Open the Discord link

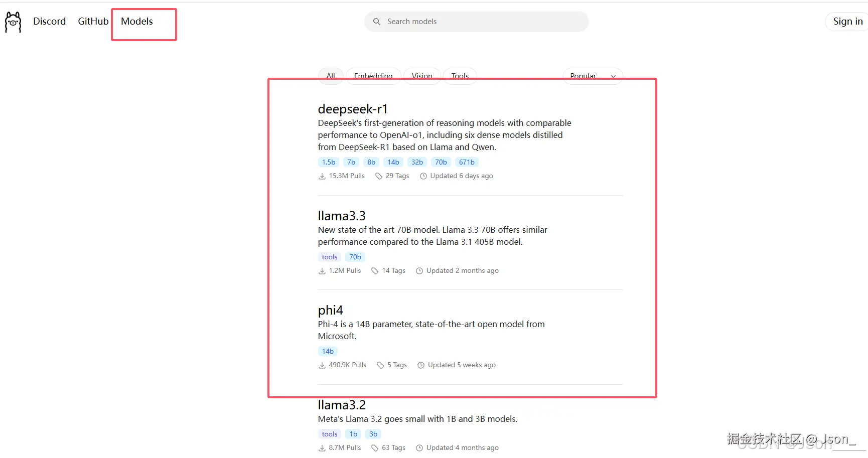[x=50, y=21]
